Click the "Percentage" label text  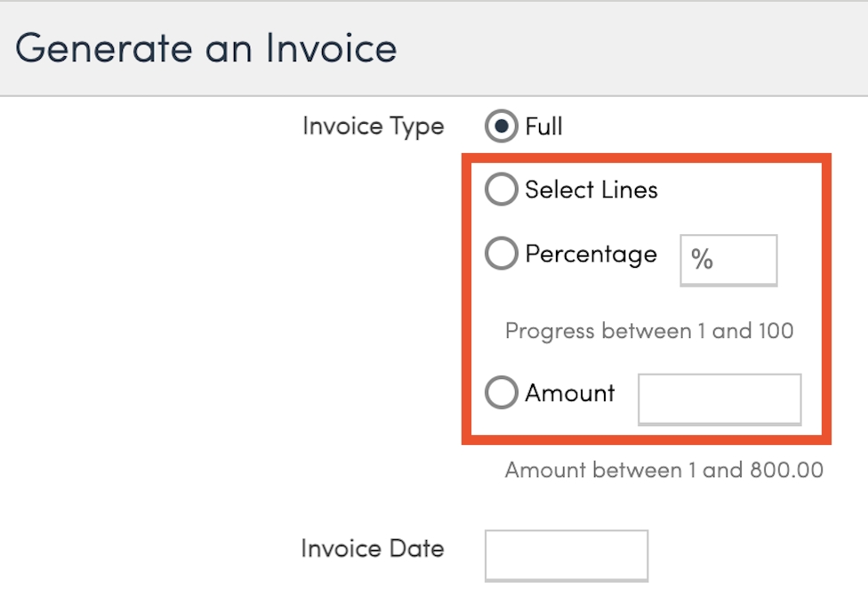(x=591, y=255)
